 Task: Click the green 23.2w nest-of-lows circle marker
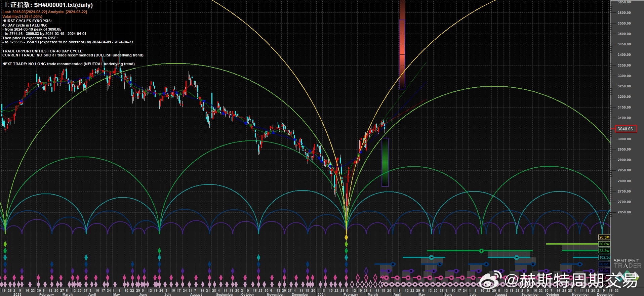tap(481, 251)
